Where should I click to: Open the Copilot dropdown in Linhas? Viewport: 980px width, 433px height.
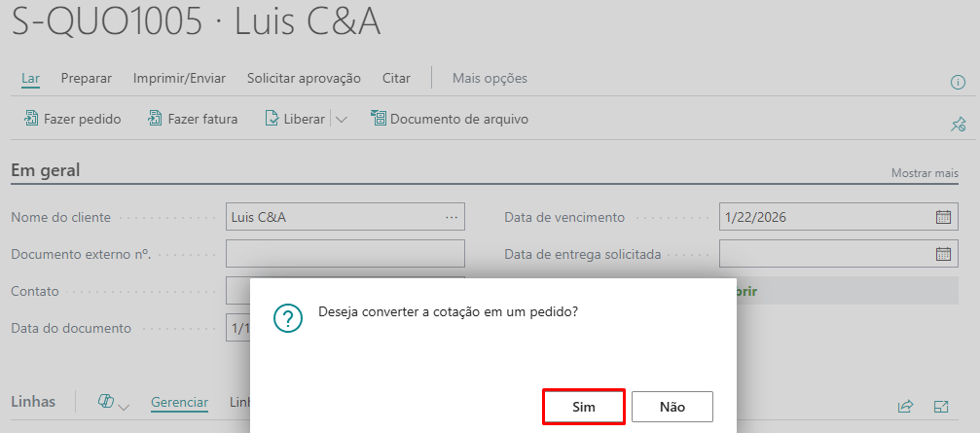(115, 403)
